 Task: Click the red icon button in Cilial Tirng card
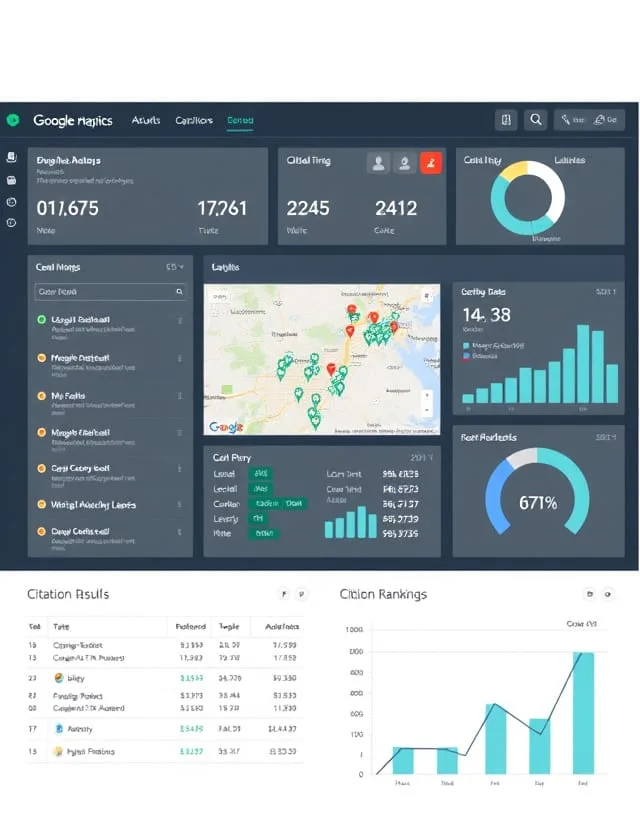431,163
